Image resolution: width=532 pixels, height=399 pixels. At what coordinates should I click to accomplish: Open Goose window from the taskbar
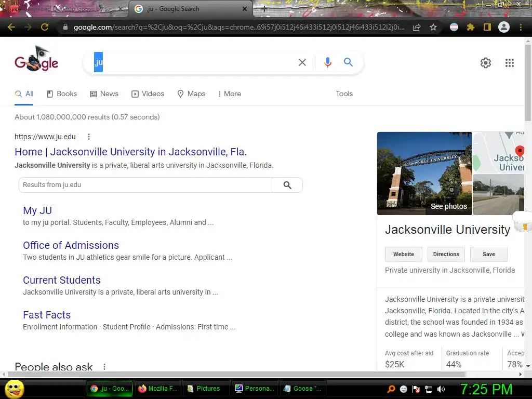303,389
